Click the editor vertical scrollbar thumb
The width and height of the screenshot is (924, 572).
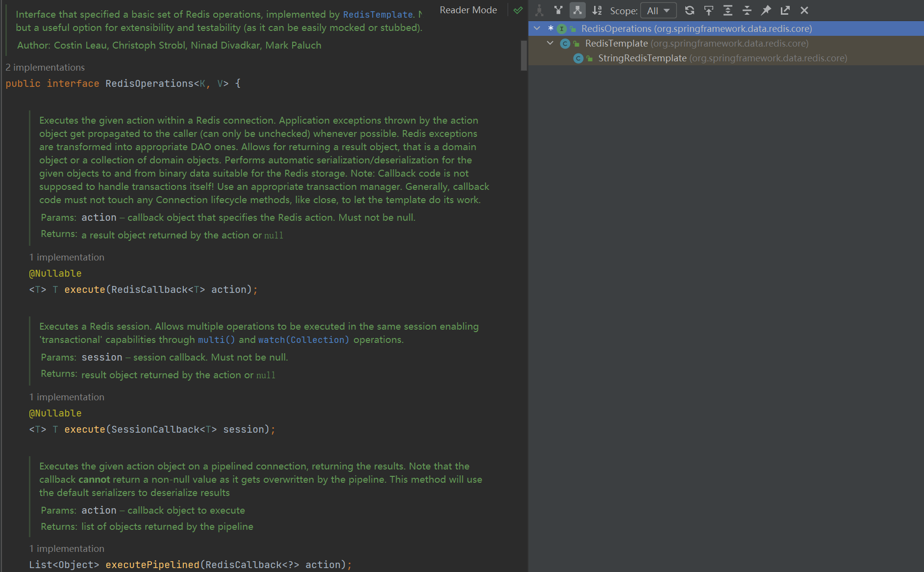point(524,55)
